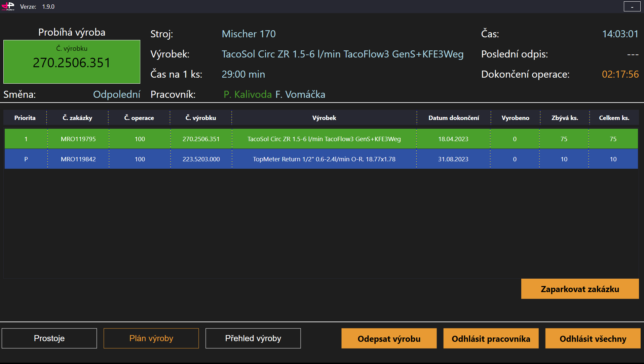Click Č. výrobku column header
This screenshot has height=364, width=644.
pyautogui.click(x=201, y=118)
